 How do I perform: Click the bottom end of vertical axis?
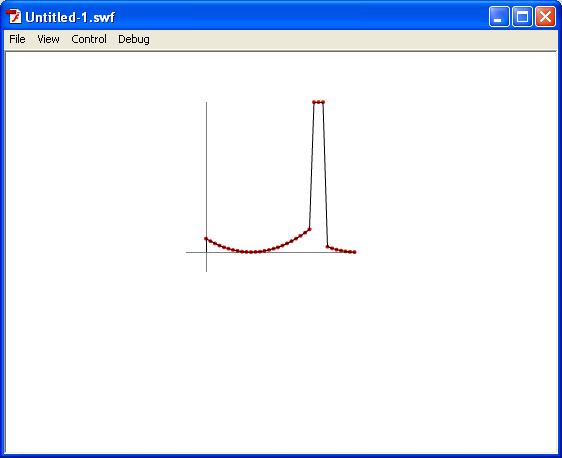tap(206, 271)
